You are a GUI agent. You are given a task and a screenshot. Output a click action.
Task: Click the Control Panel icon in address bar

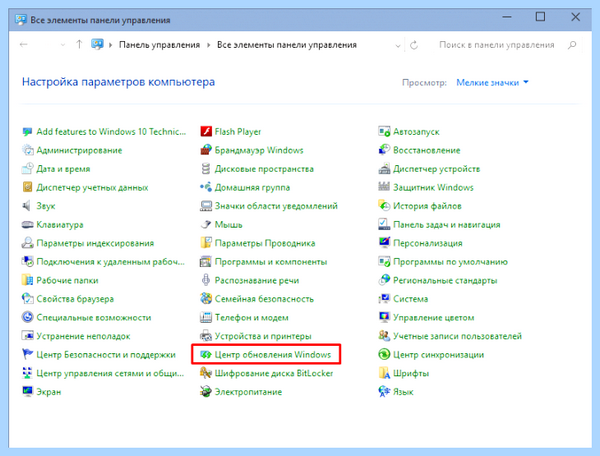coord(97,44)
